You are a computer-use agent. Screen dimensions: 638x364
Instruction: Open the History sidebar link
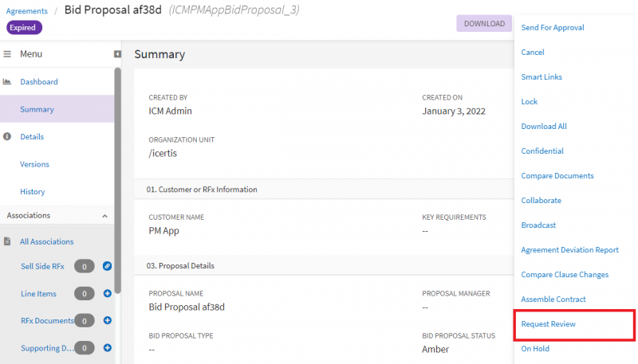click(33, 191)
